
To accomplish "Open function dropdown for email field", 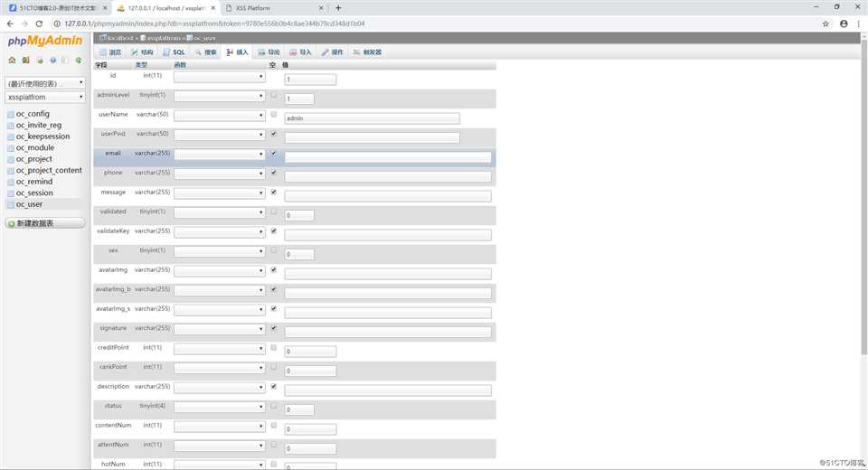I will click(x=219, y=155).
